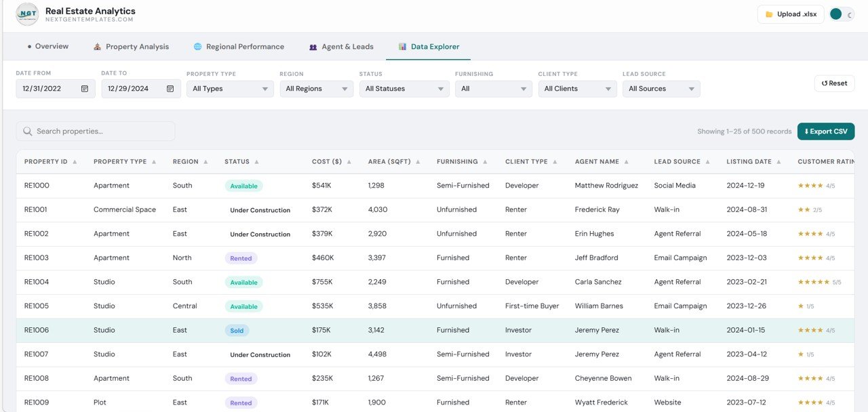Expand the Status filter dropdown

[x=404, y=88]
